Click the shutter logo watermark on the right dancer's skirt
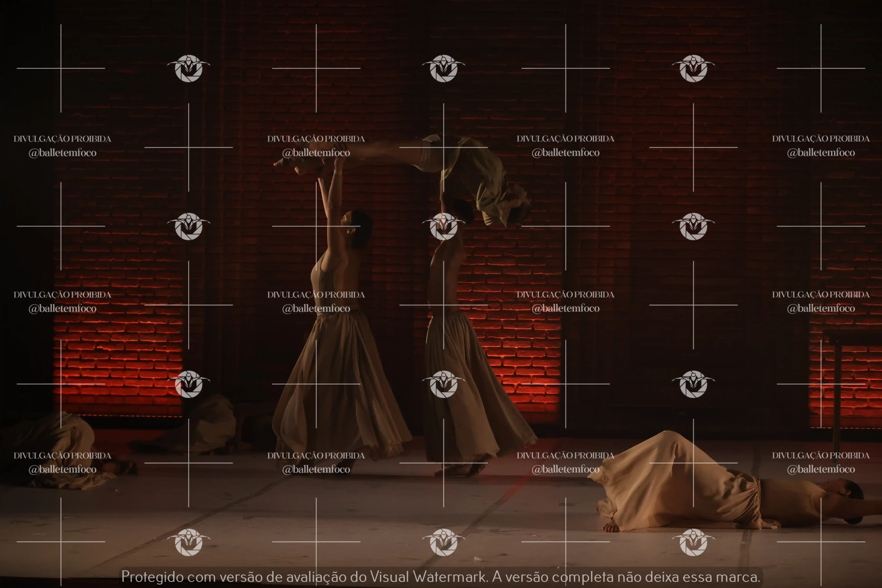 tap(444, 384)
